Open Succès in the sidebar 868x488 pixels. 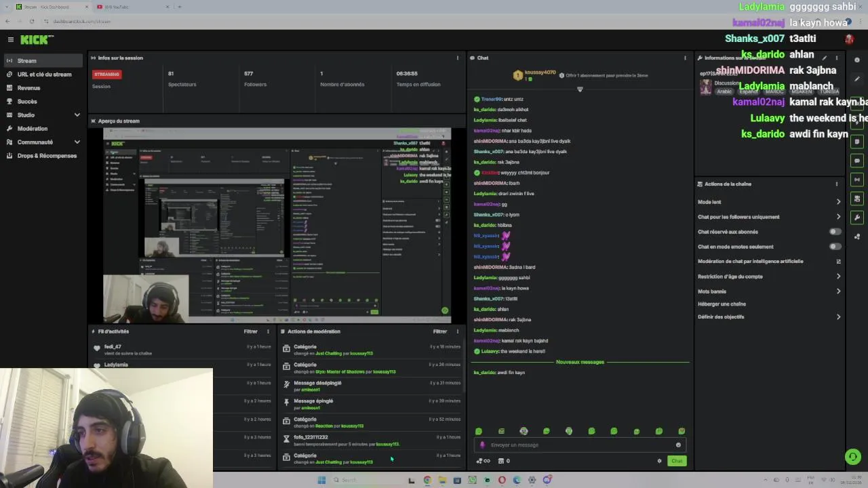coord(44,101)
